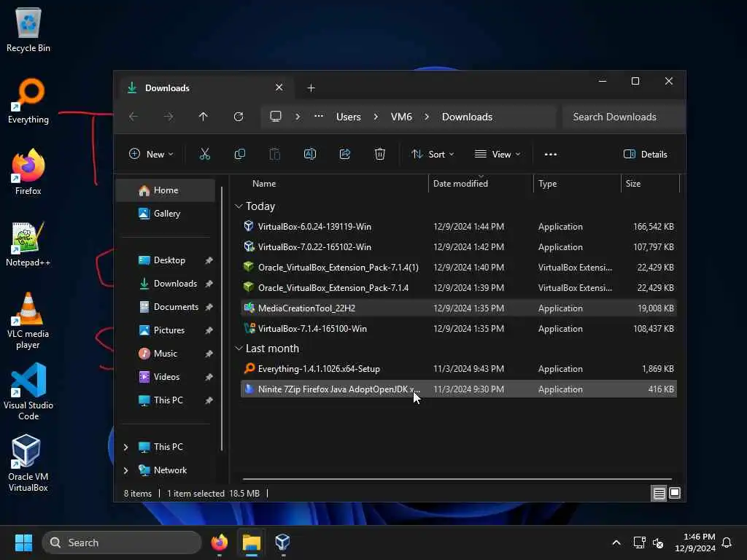Open the Windows Start menu
The width and height of the screenshot is (747, 560).
pos(23,542)
